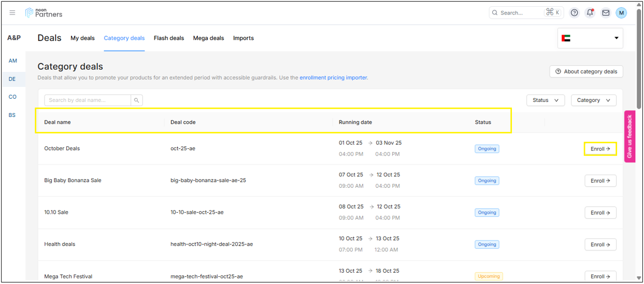Screen dimensions: 644x284
Task: Focus the Search by deal name field
Action: 87,100
